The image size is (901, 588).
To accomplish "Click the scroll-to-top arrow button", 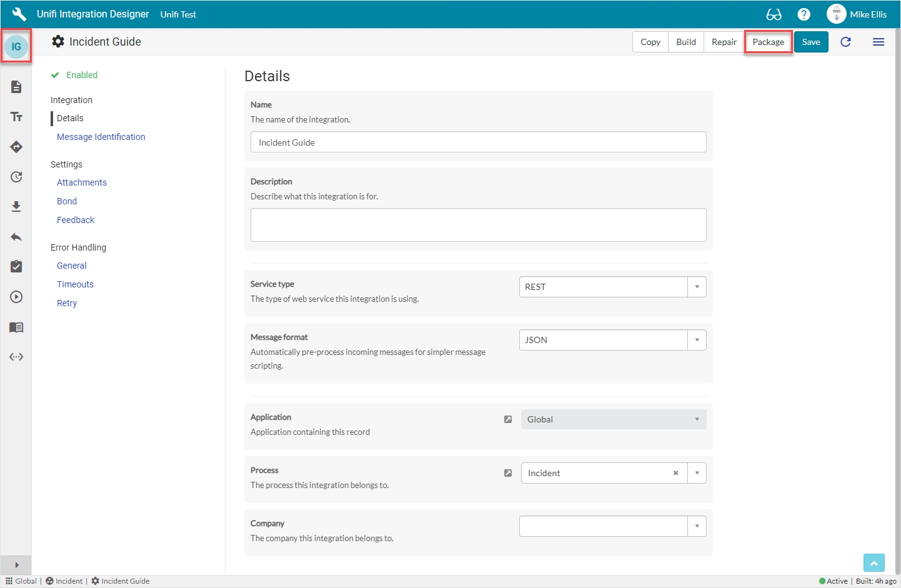I will point(874,563).
